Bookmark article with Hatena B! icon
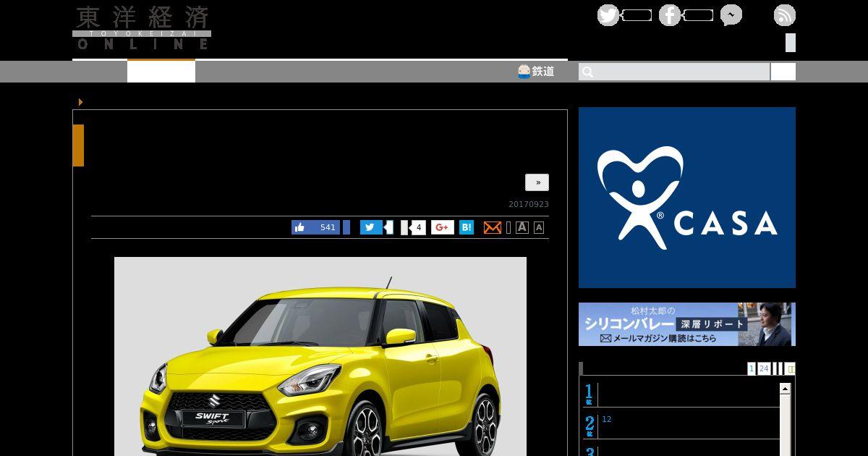 (x=467, y=227)
